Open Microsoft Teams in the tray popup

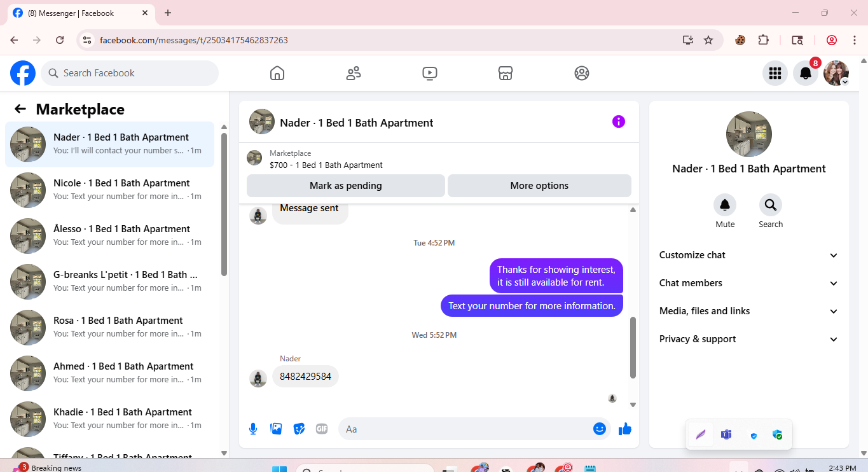click(726, 434)
